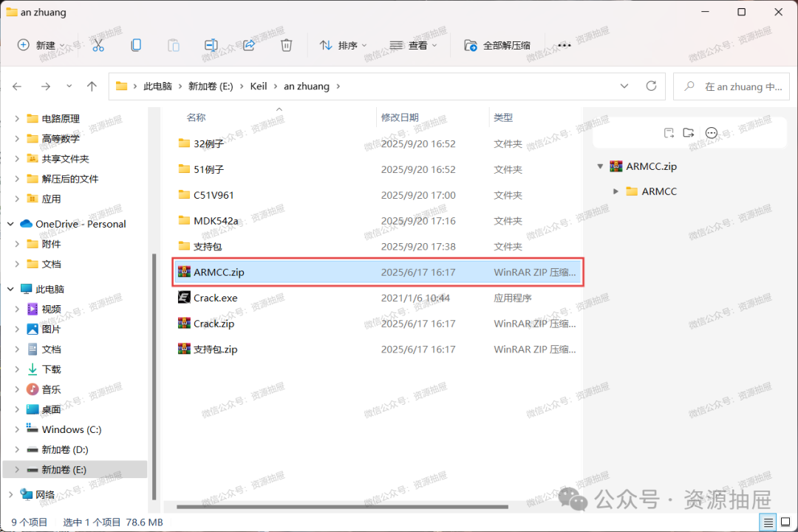Open 新加卷 (D:) drive
Viewport: 798px width, 532px height.
click(64, 449)
